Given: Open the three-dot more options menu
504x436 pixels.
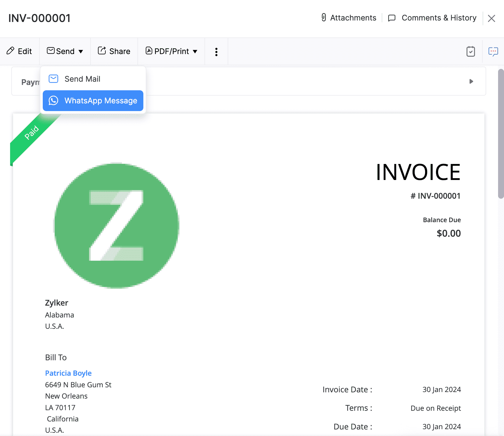Looking at the screenshot, I should click(216, 52).
